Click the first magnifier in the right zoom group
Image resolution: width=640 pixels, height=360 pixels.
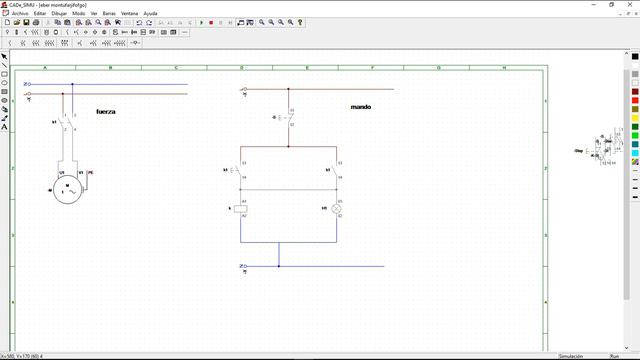point(262,22)
